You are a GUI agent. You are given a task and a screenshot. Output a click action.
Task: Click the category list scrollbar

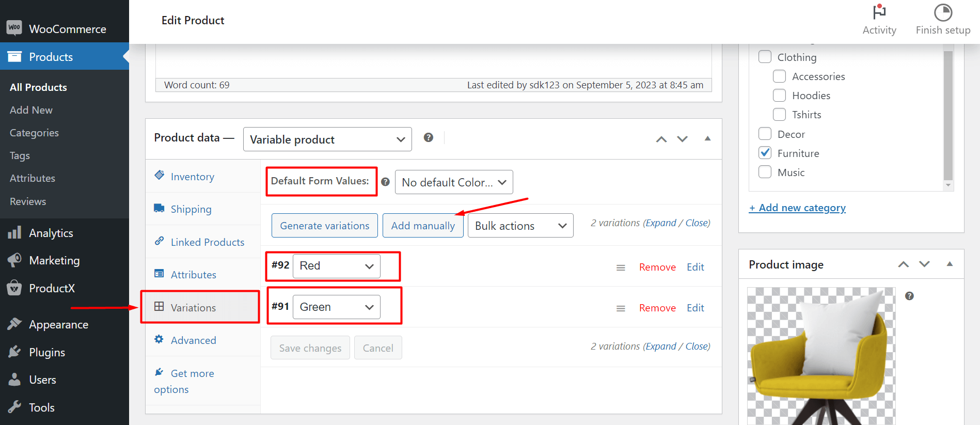[x=947, y=114]
